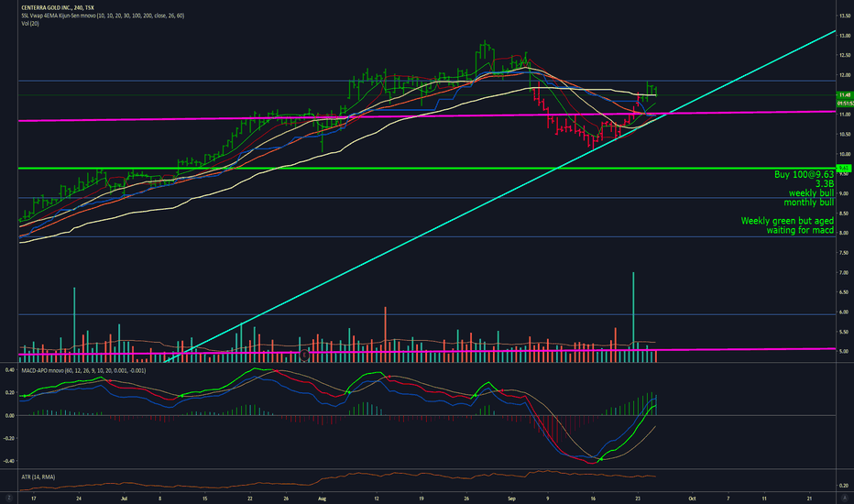The height and width of the screenshot is (504, 854).
Task: Click the tallest teal volume bar near Sep 23
Action: click(x=633, y=317)
